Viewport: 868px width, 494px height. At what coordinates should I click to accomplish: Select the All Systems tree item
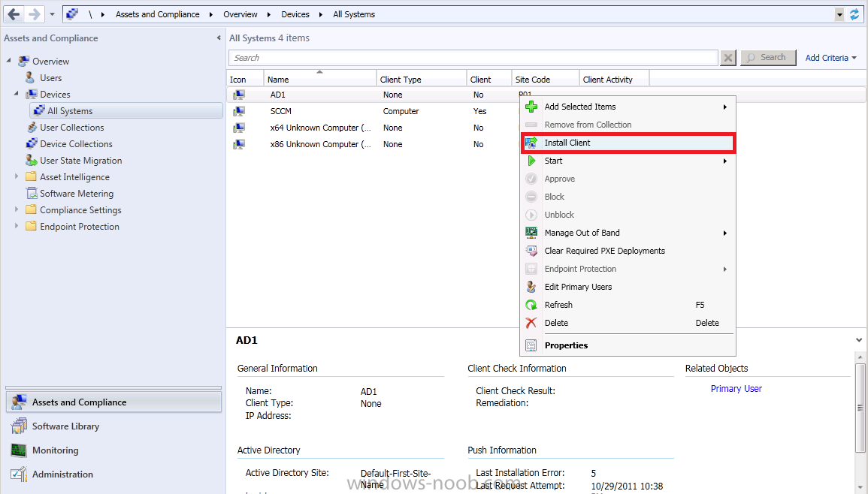(126, 110)
